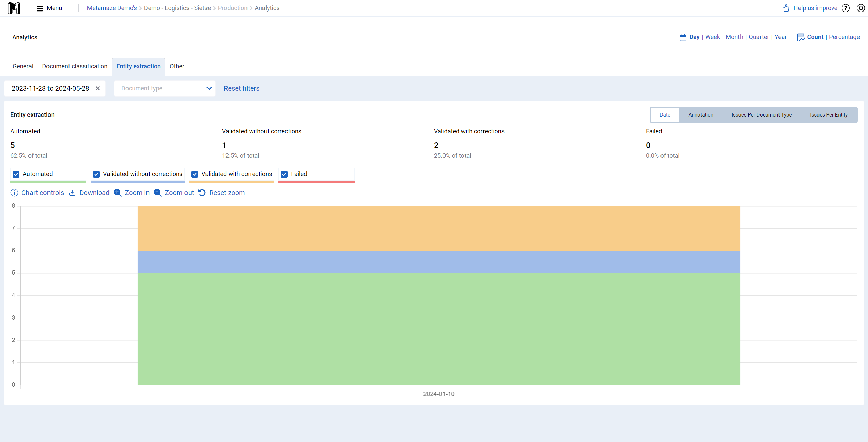Viewport: 868px width, 442px height.
Task: Open the user account profile icon
Action: tap(861, 8)
